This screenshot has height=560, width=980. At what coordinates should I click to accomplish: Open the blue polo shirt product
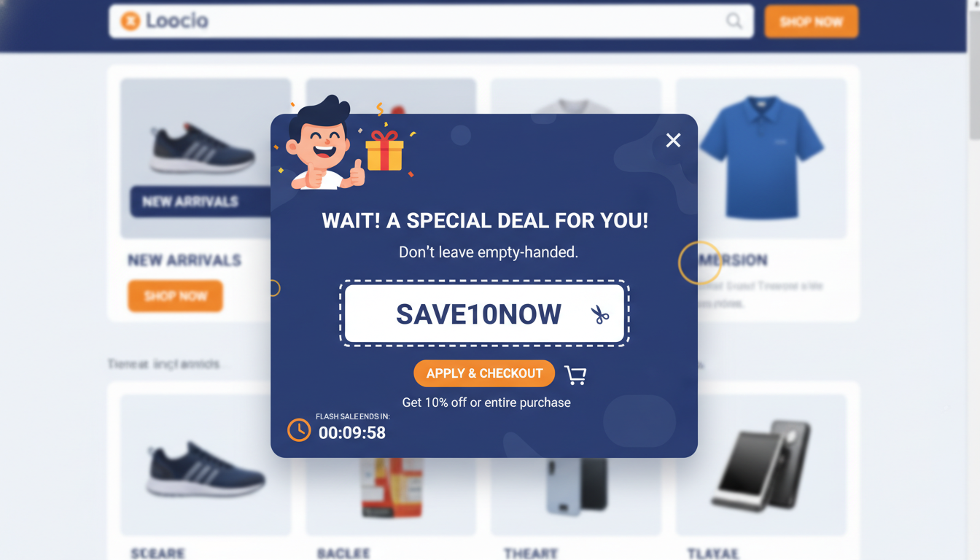tap(761, 157)
